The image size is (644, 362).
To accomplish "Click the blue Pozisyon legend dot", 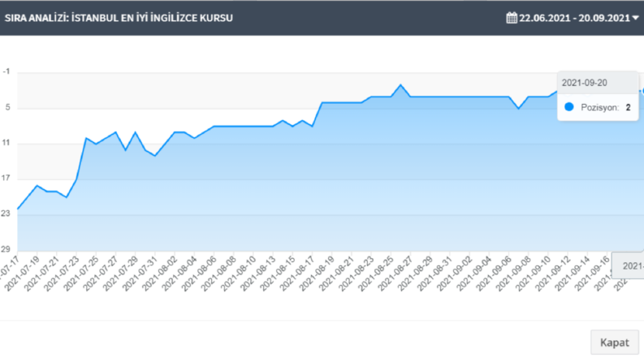I will (x=568, y=107).
